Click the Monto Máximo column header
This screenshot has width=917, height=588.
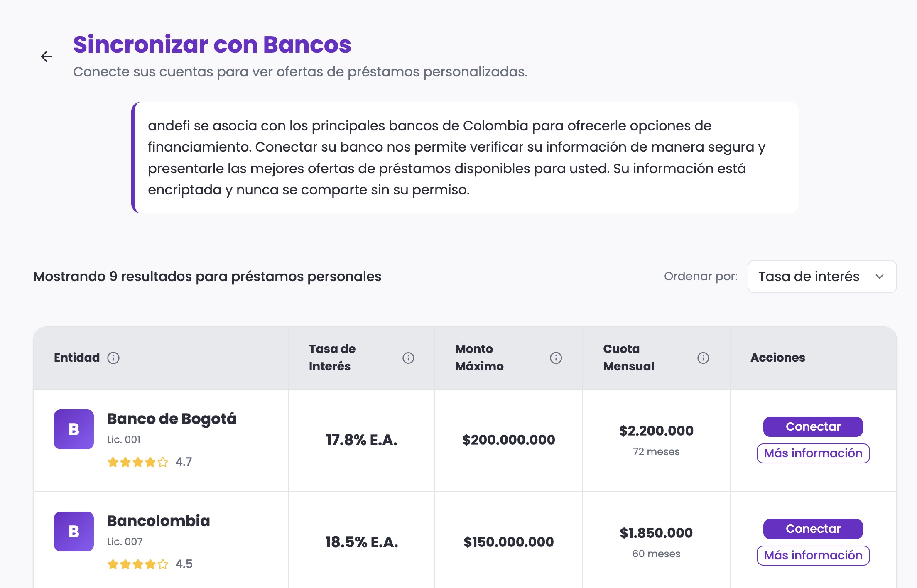click(479, 358)
